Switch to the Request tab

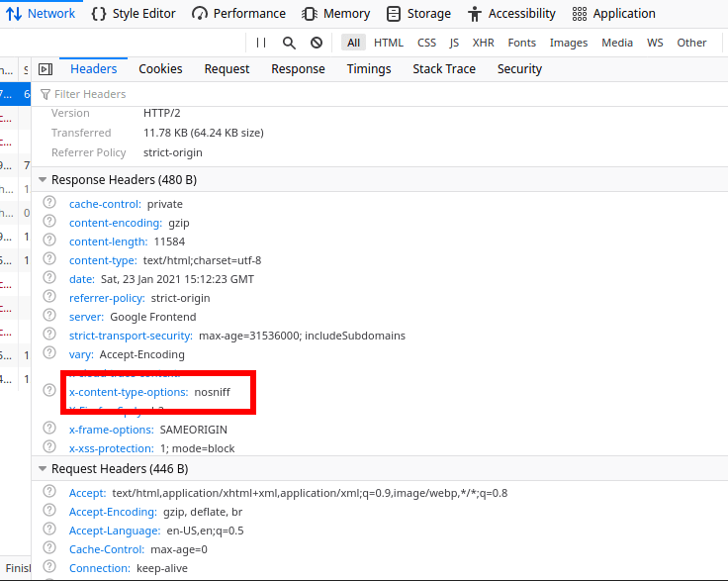tap(227, 69)
